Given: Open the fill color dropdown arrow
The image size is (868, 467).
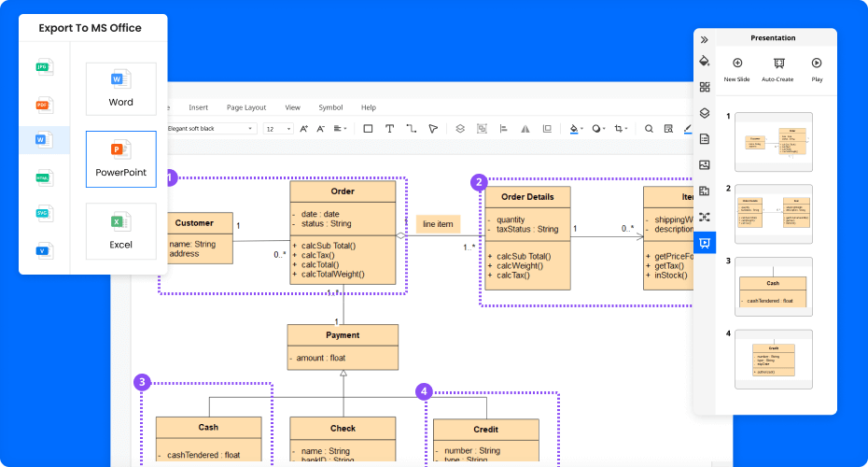Looking at the screenshot, I should point(581,129).
